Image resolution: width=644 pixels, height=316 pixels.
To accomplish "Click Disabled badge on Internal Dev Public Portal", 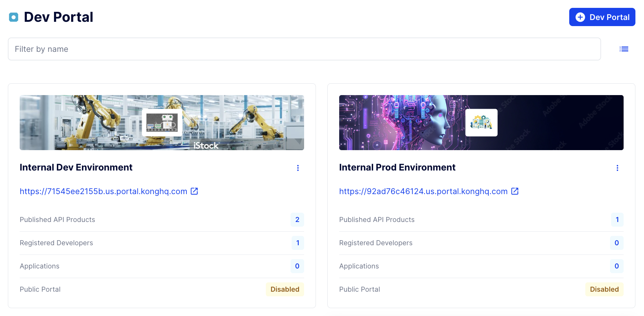I will pyautogui.click(x=285, y=289).
